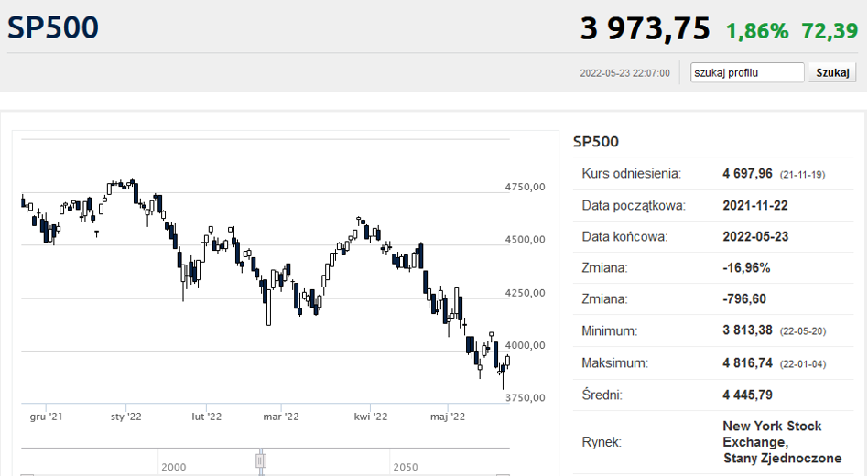Click the 'Data początkowa:' label
This screenshot has width=868, height=476.
[x=634, y=206]
